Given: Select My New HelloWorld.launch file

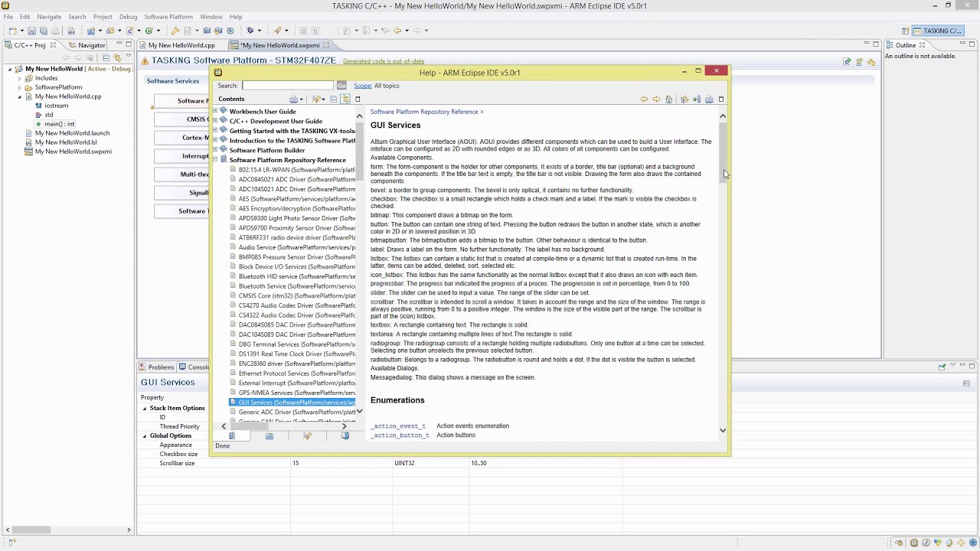Looking at the screenshot, I should pyautogui.click(x=68, y=133).
